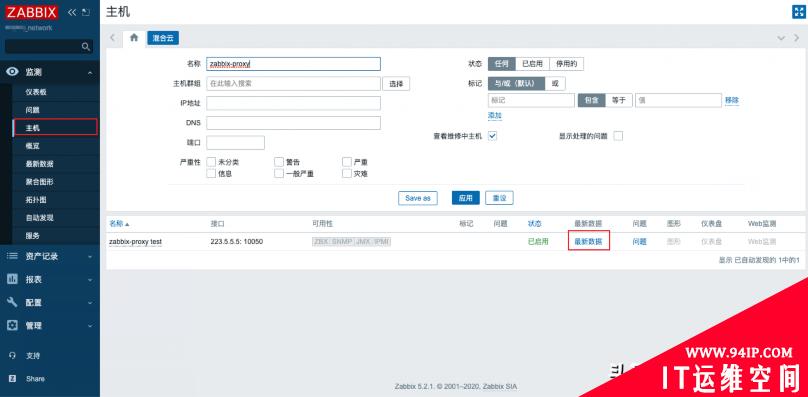Collapse the 监测 menu section
808x397 pixels.
pos(90,73)
